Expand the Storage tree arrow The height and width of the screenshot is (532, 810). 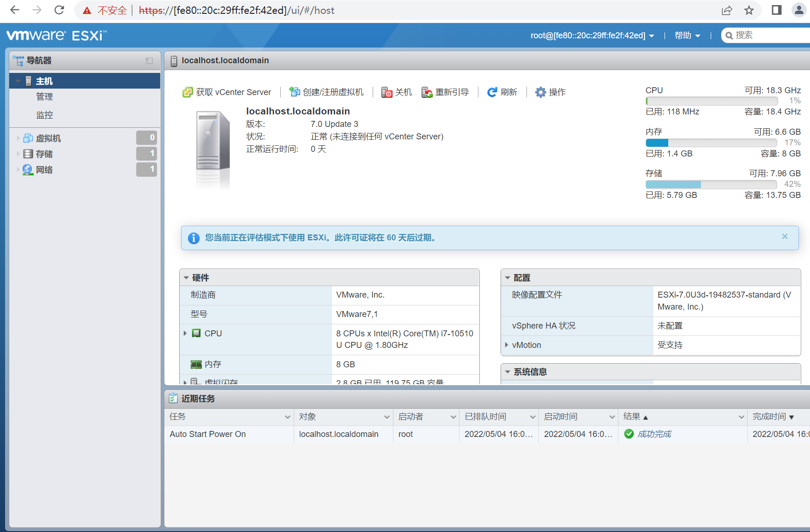point(18,154)
